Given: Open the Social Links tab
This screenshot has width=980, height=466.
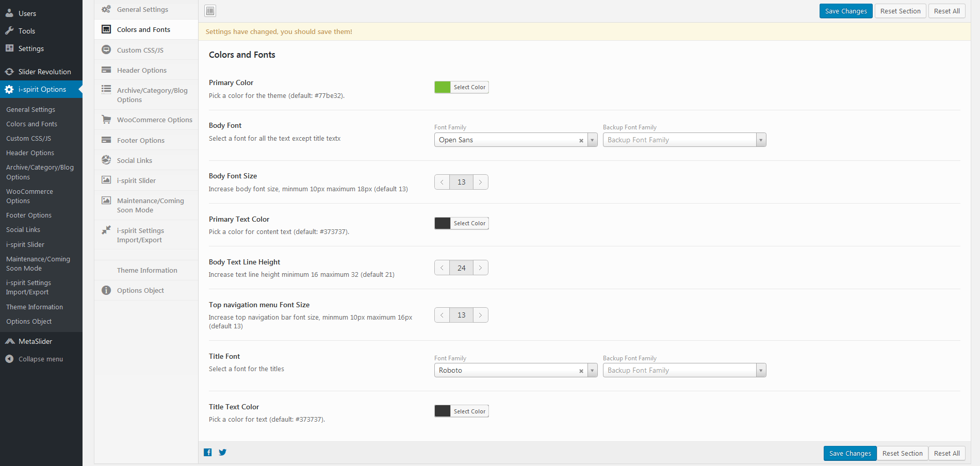Looking at the screenshot, I should pyautogui.click(x=146, y=160).
